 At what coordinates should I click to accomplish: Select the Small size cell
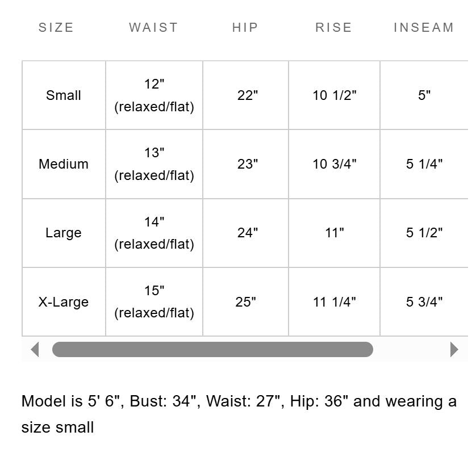[64, 95]
